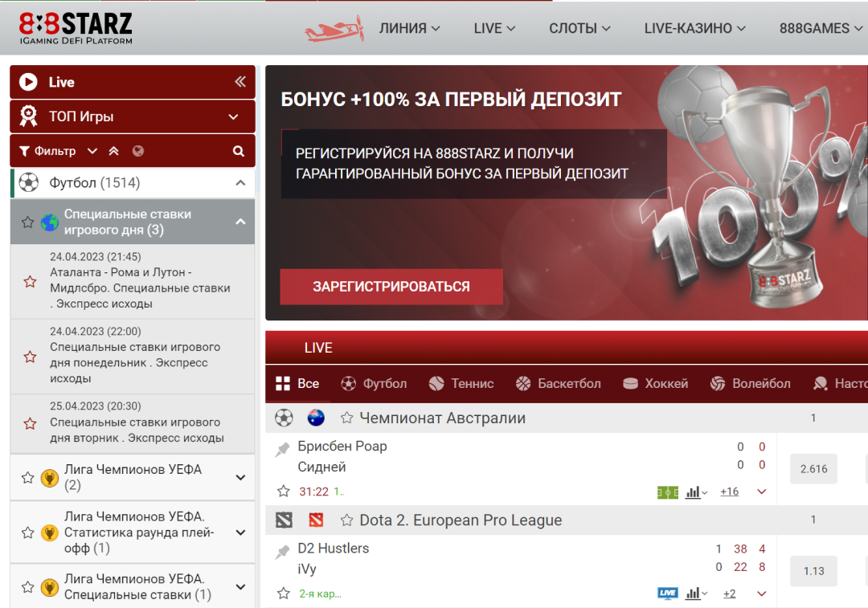Click the Live play icon in sidebar
The height and width of the screenshot is (608, 868).
pos(28,82)
